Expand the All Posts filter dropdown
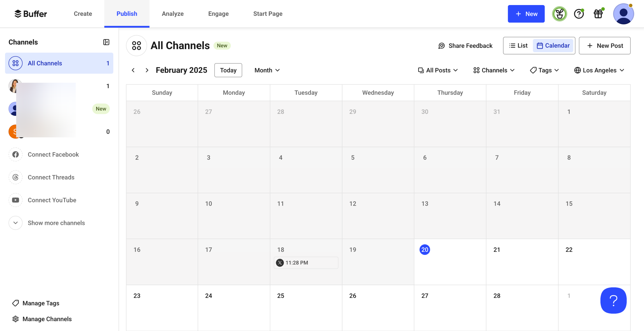 pyautogui.click(x=438, y=70)
